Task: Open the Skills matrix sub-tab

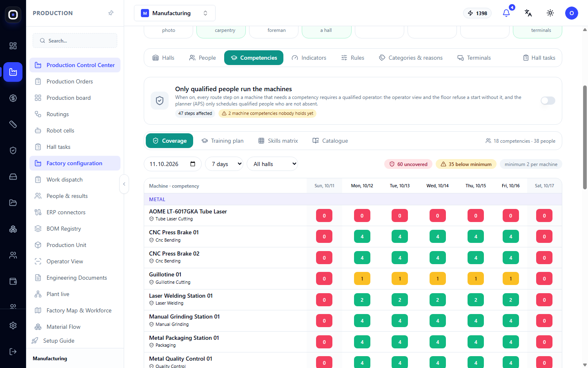Action: pyautogui.click(x=278, y=141)
